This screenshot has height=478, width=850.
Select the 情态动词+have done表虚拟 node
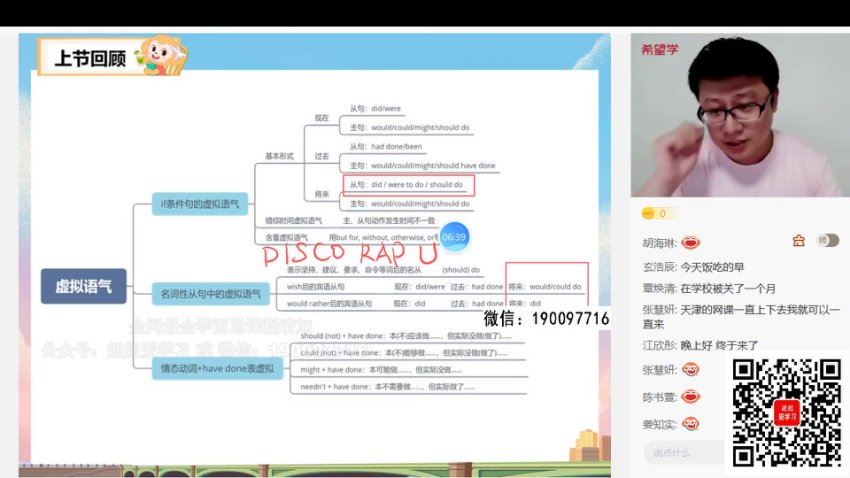coord(217,369)
